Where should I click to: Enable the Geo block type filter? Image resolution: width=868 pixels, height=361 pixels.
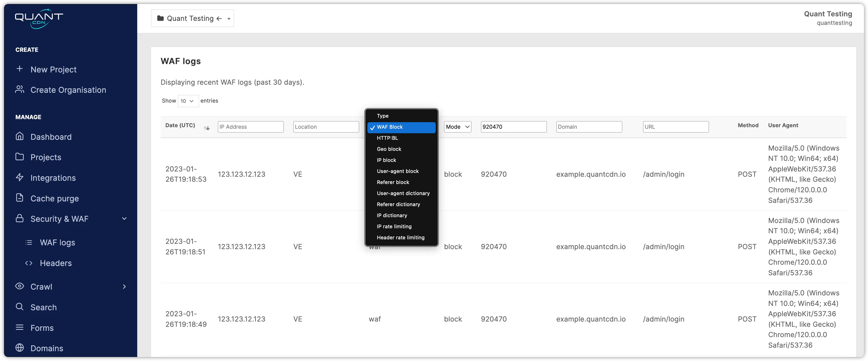point(389,149)
